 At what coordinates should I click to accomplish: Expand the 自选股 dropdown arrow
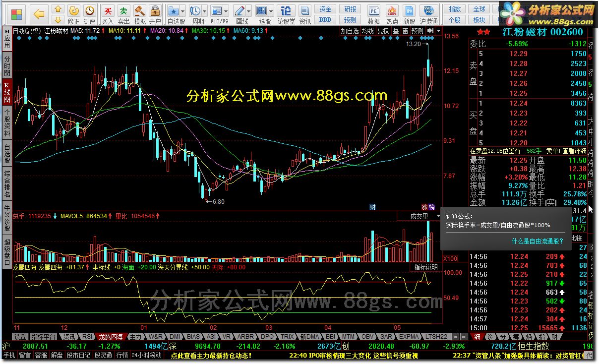183,11
